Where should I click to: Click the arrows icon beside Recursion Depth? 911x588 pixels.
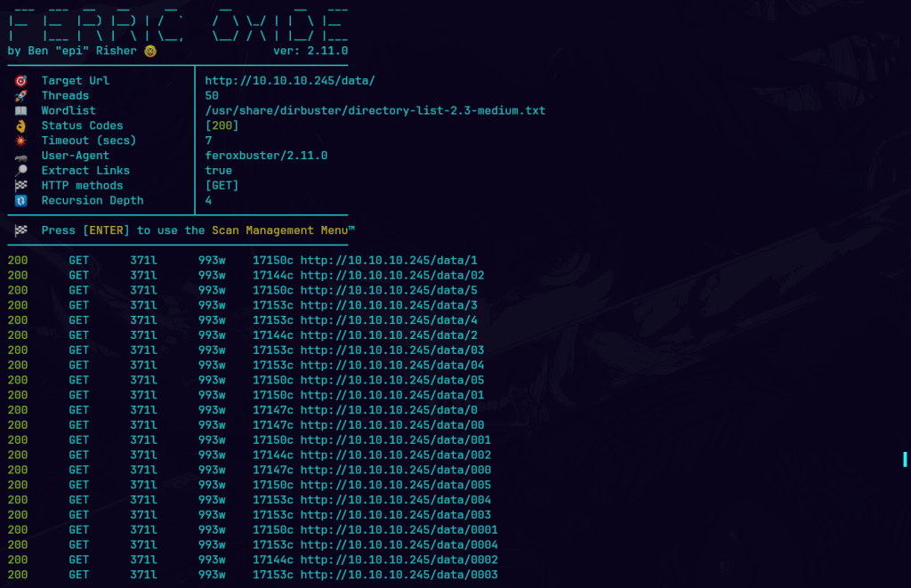pyautogui.click(x=20, y=201)
